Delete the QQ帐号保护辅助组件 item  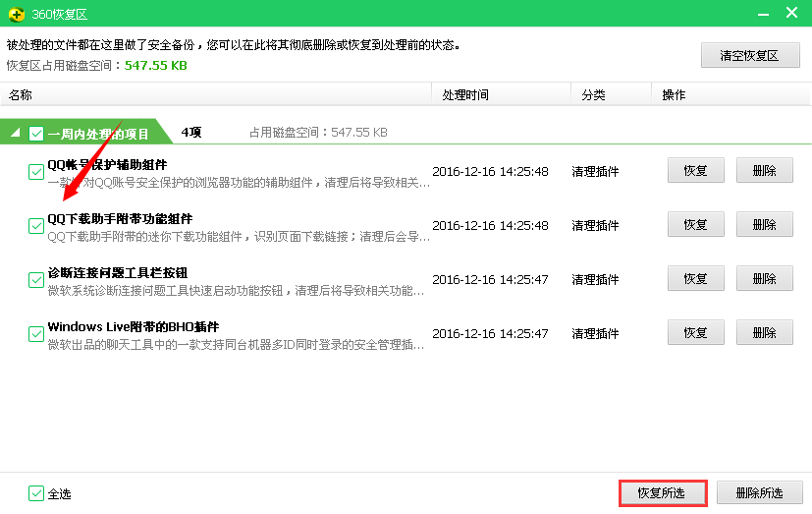pos(764,170)
